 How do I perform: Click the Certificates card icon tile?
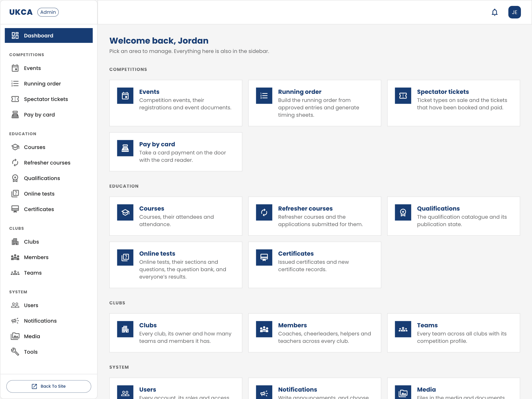[264, 257]
